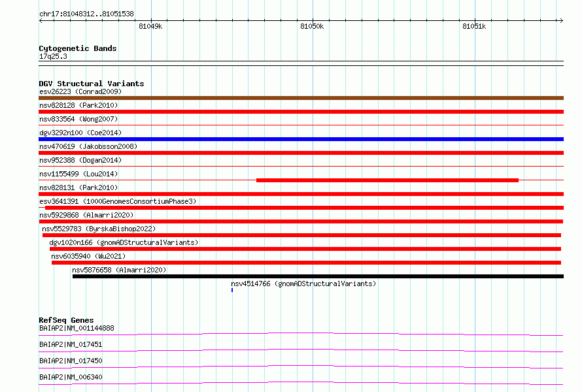Select the red nsv470619 variant bar
This screenshot has width=582, height=392.
point(301,153)
